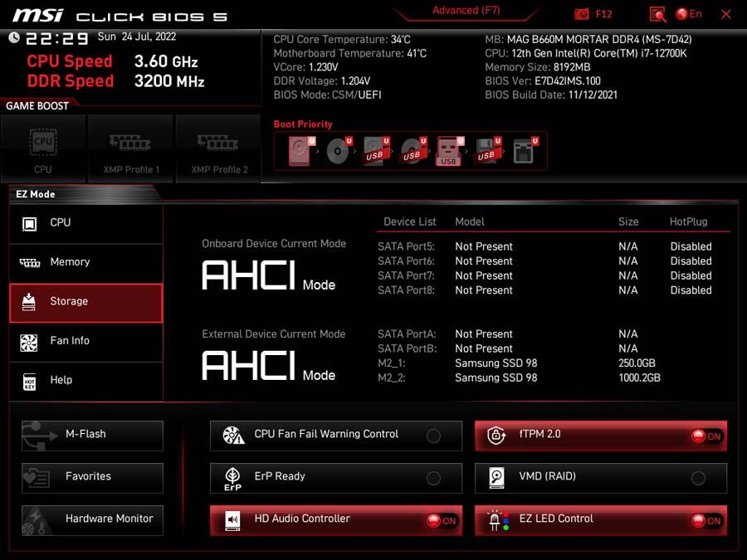Click the clock icon beside the time
The width and height of the screenshot is (747, 560).
click(14, 37)
